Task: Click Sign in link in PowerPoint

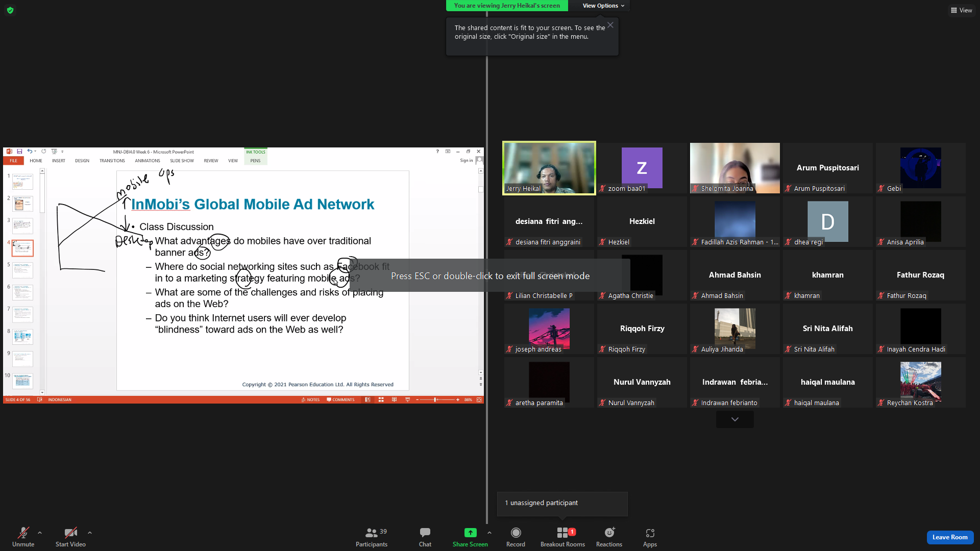Action: (467, 160)
